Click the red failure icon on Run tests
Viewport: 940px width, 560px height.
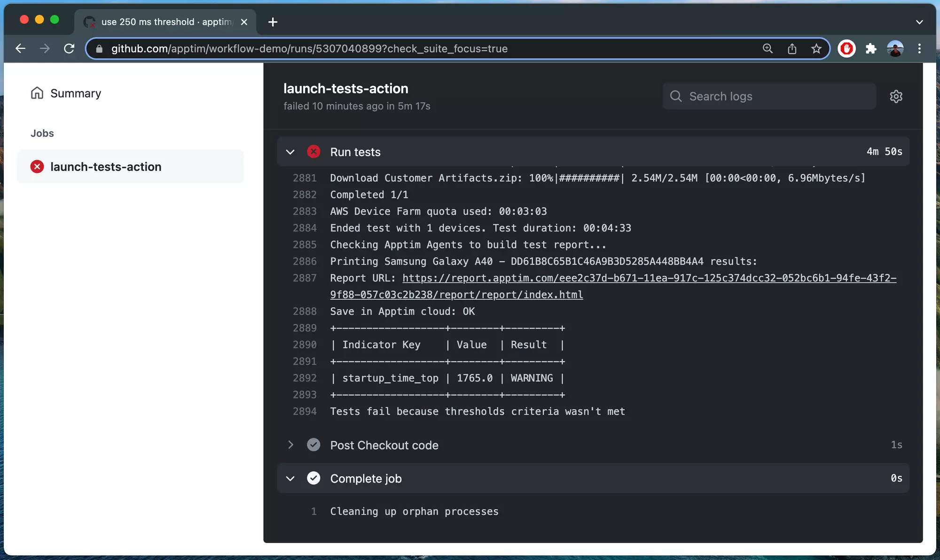tap(313, 152)
